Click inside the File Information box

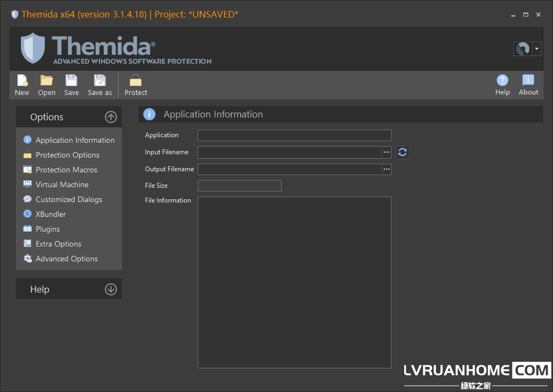coord(294,282)
